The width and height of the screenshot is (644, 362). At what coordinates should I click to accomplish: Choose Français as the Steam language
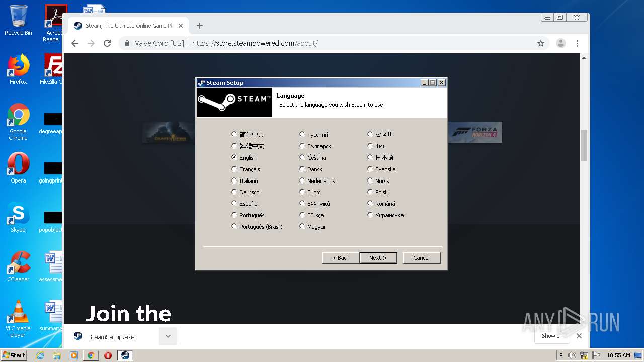[x=234, y=169]
